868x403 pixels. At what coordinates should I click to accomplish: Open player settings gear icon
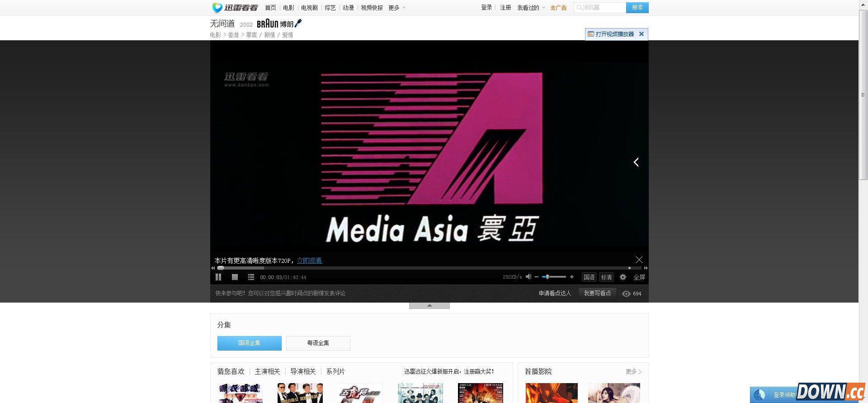click(x=623, y=277)
